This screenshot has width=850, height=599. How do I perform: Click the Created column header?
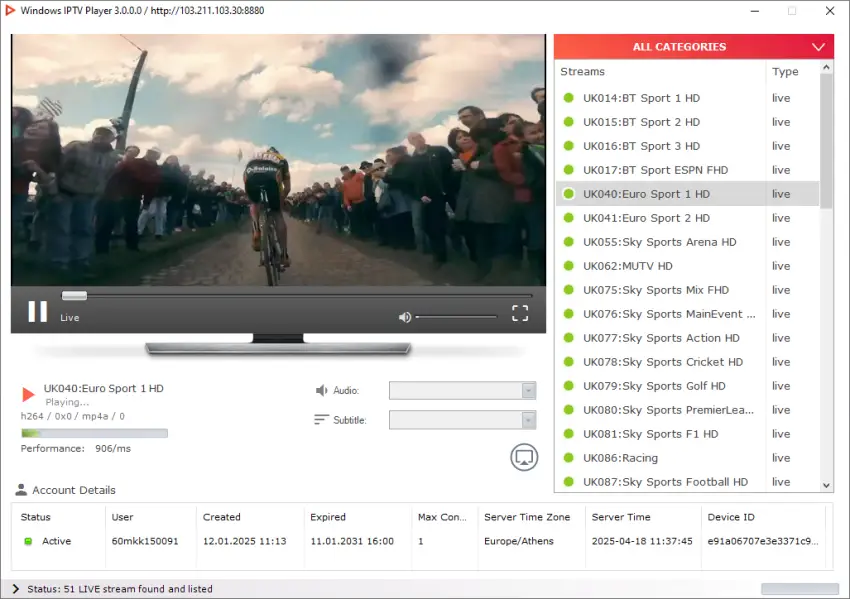[x=221, y=517]
